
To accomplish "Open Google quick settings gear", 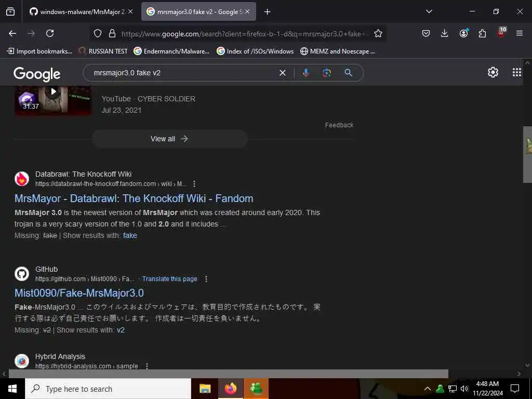I will (x=493, y=72).
